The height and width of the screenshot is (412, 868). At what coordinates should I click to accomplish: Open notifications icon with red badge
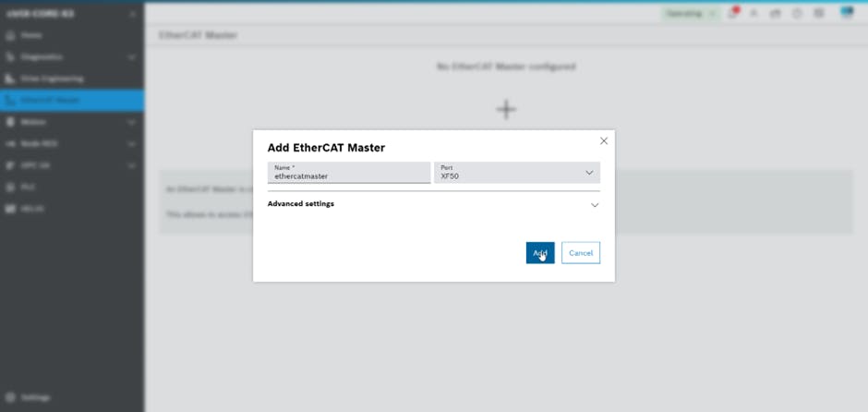[732, 14]
